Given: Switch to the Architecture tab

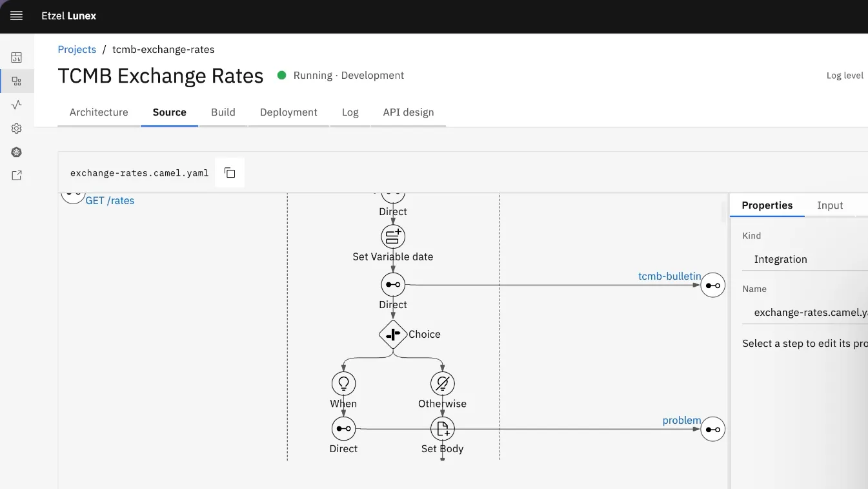Looking at the screenshot, I should 99,112.
